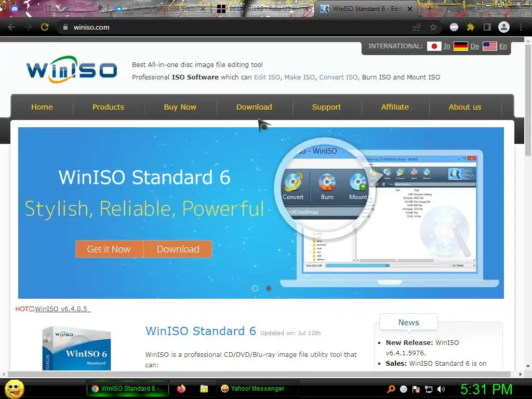The height and width of the screenshot is (399, 532).
Task: Follow the Make ISO link
Action: click(300, 77)
